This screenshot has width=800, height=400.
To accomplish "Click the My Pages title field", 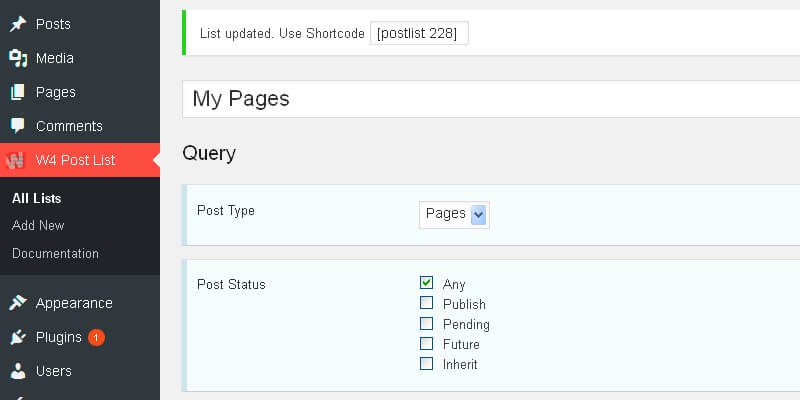I will click(490, 99).
